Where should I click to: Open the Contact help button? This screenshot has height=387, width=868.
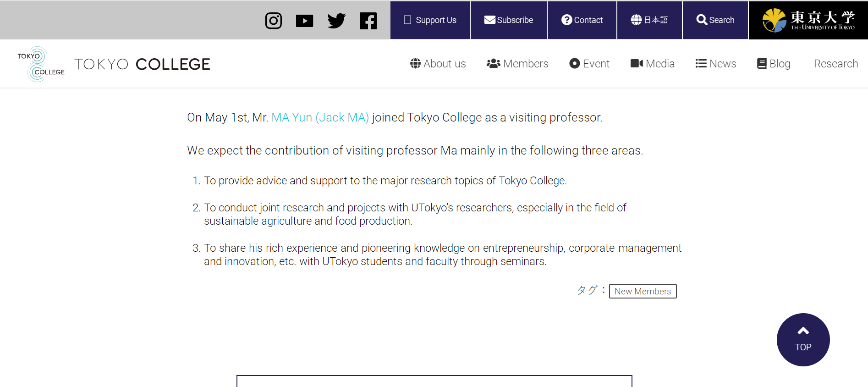click(x=582, y=20)
